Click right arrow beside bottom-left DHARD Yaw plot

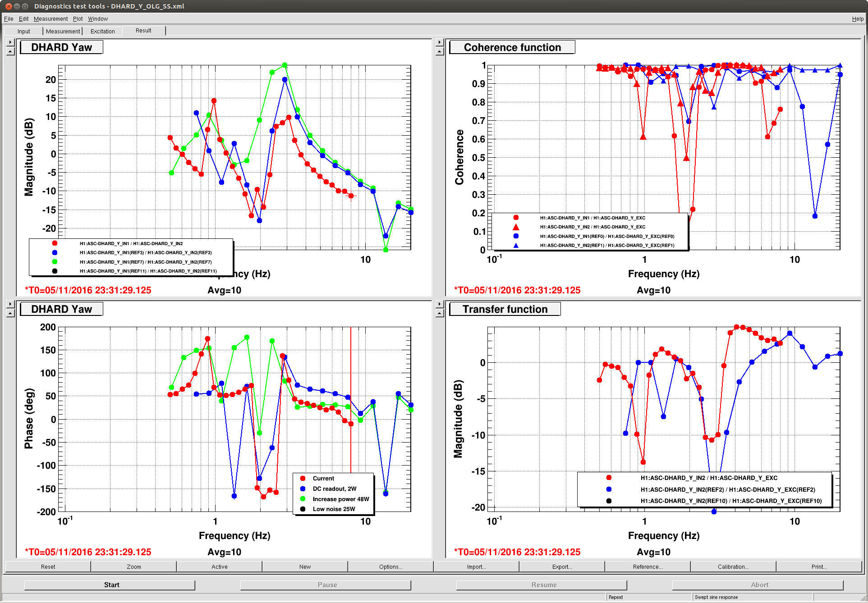coord(10,304)
